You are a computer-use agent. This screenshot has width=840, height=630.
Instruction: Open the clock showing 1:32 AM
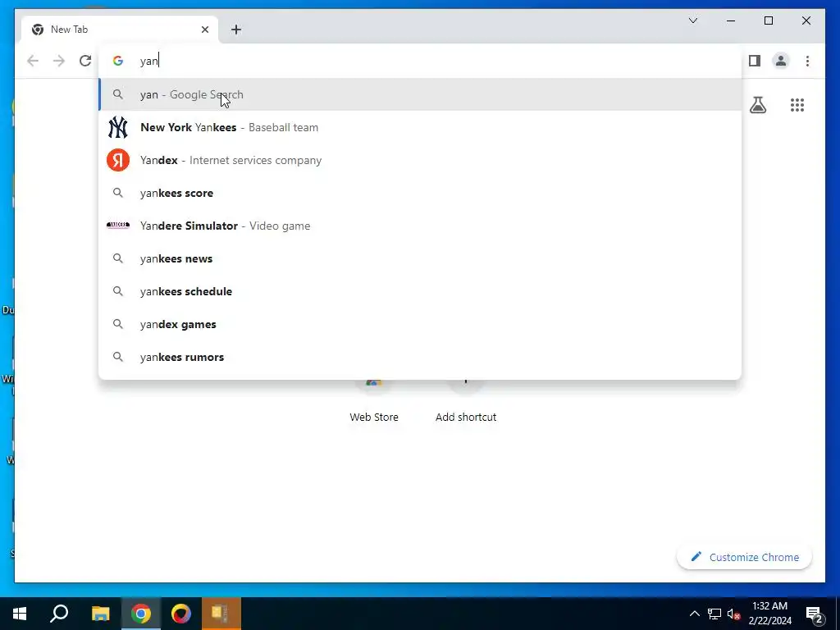[769, 614]
